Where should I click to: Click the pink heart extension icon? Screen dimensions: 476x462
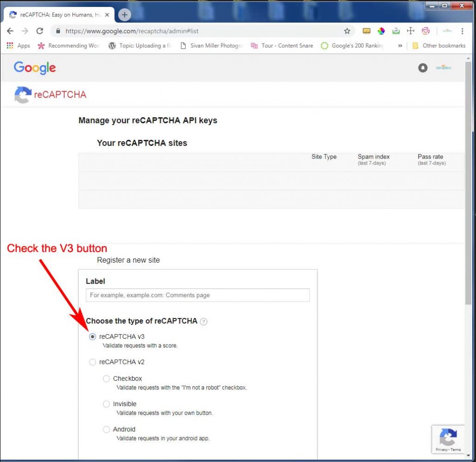point(426,31)
